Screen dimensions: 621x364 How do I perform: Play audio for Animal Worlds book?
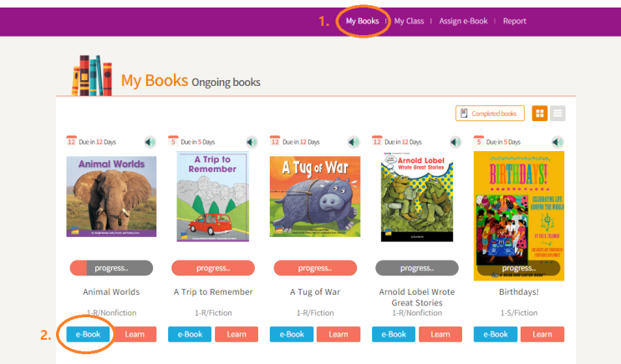click(x=150, y=142)
